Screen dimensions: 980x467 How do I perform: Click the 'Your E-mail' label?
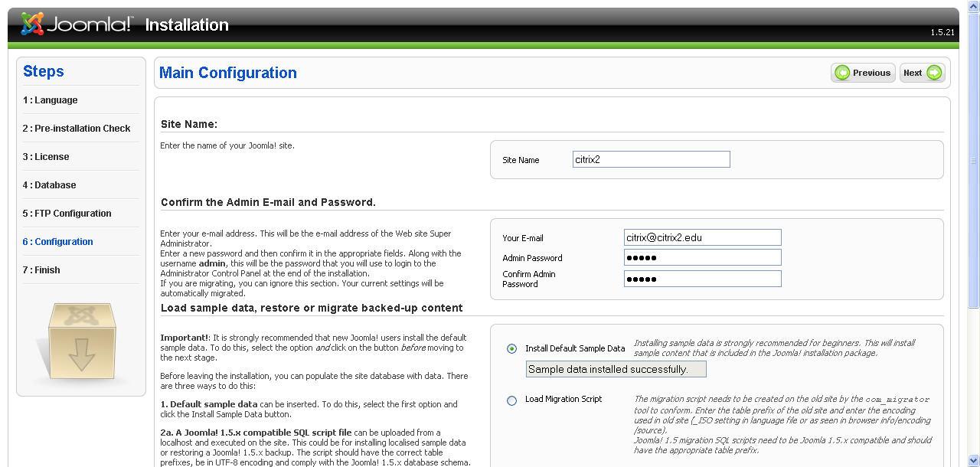click(x=523, y=238)
